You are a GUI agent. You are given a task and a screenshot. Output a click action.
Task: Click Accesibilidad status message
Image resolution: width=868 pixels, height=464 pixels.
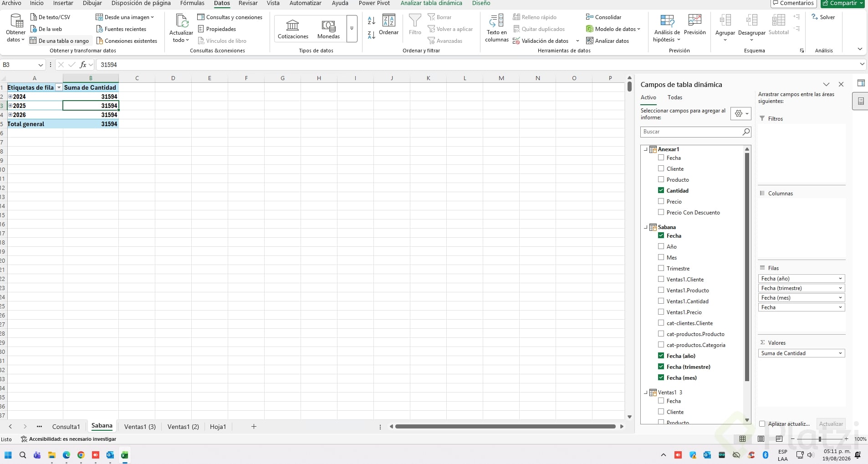(69, 439)
